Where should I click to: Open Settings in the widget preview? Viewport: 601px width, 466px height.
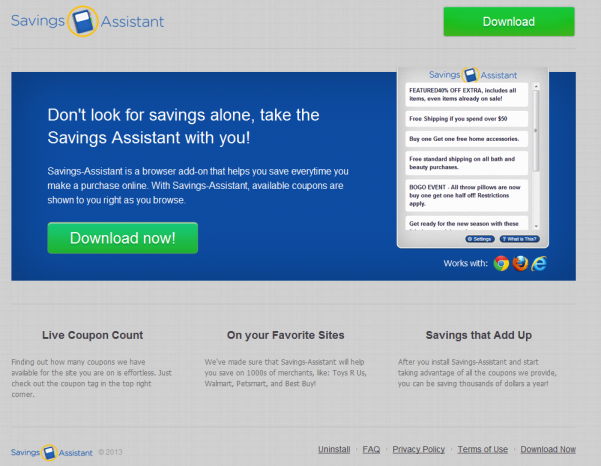(x=480, y=239)
